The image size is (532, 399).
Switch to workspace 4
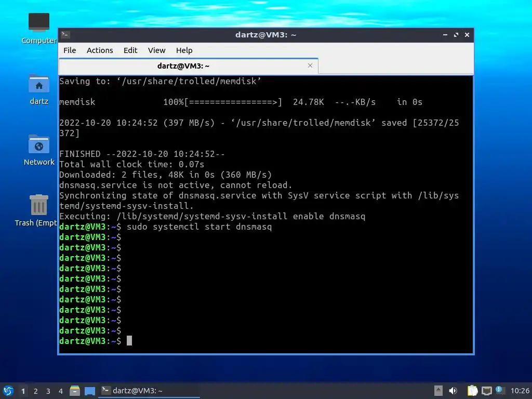(61, 391)
